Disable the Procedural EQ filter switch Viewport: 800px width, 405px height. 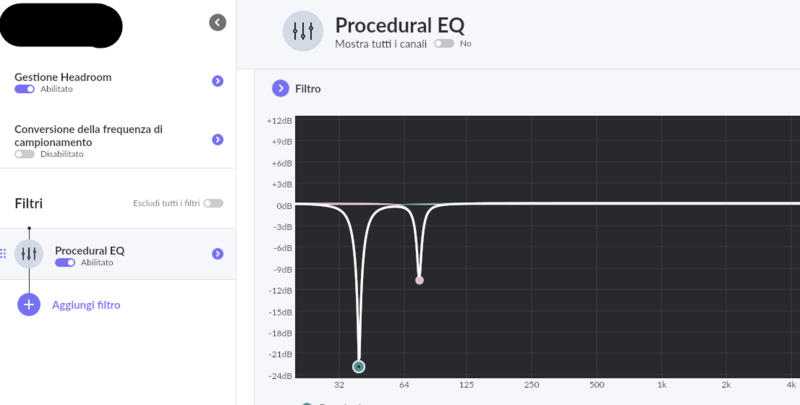pos(65,262)
